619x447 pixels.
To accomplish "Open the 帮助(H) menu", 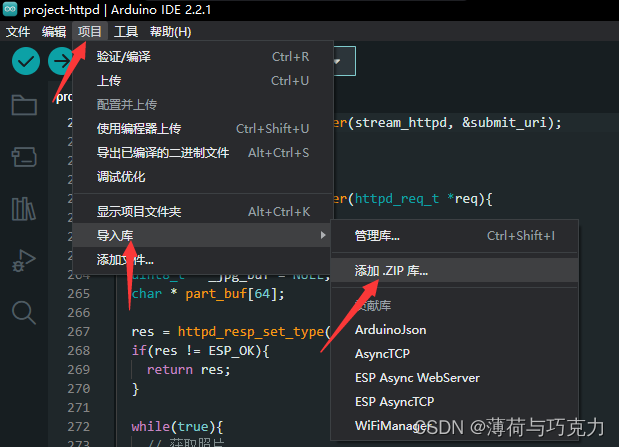I will (171, 32).
